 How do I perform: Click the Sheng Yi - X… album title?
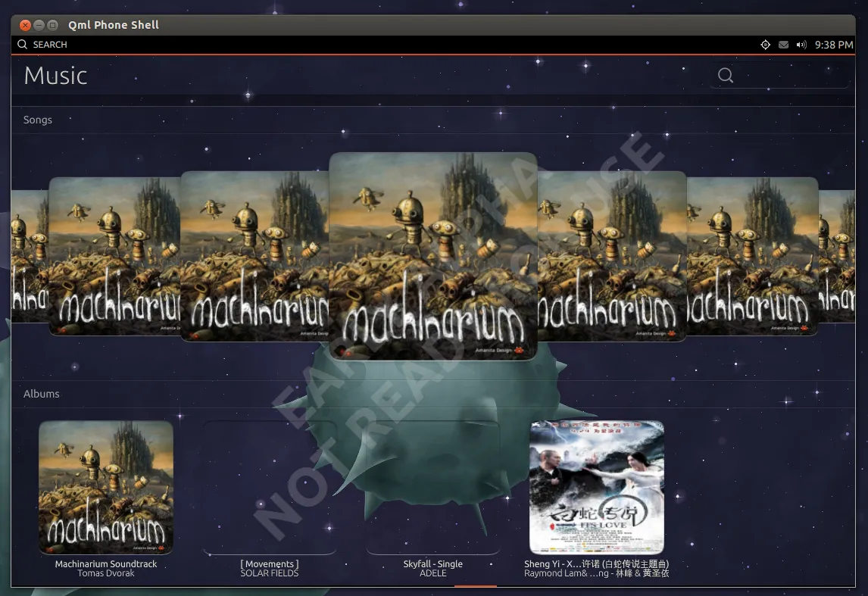[597, 564]
